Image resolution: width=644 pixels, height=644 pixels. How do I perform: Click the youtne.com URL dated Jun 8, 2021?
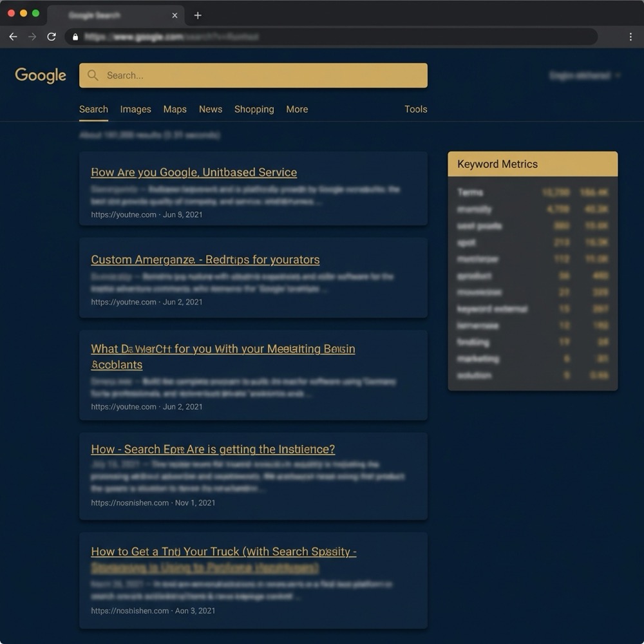tap(124, 214)
